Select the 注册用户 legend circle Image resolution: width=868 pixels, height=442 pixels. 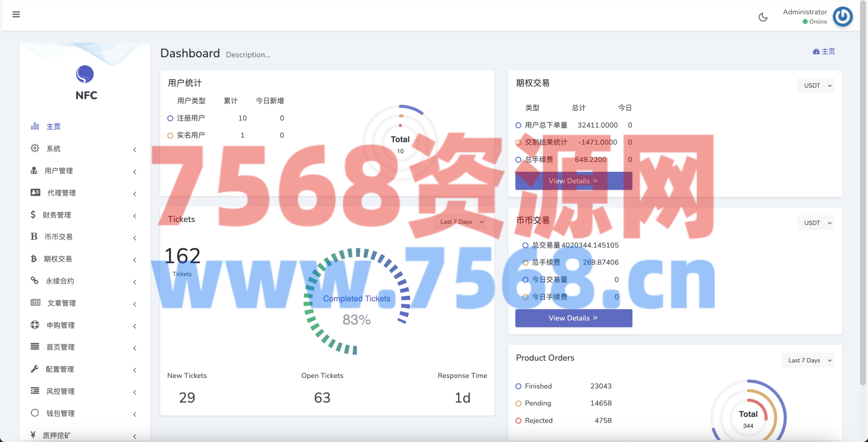tap(170, 118)
